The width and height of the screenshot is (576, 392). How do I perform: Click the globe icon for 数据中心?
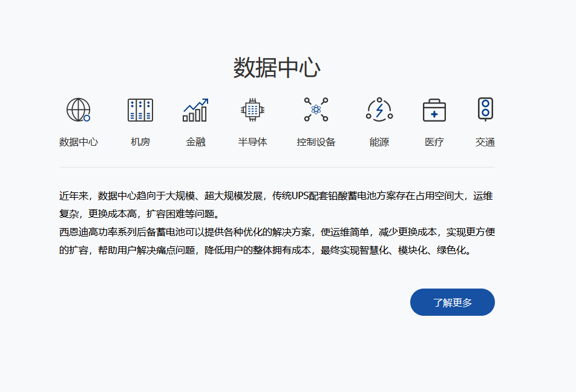pyautogui.click(x=78, y=109)
